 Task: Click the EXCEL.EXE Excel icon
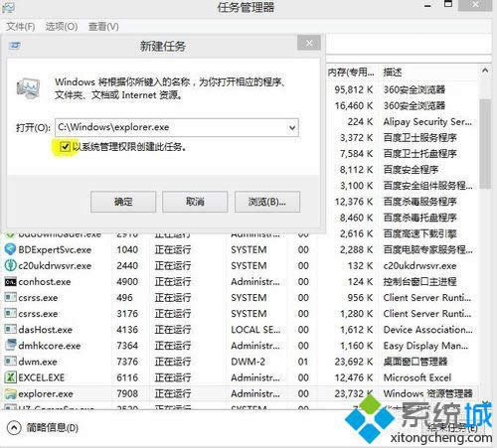point(10,377)
